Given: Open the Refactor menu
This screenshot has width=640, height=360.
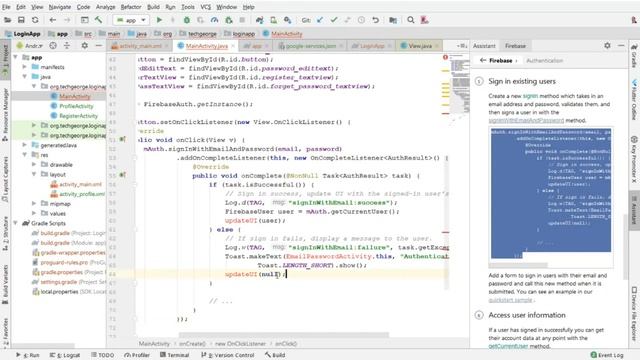Looking at the screenshot, I should point(131,7).
